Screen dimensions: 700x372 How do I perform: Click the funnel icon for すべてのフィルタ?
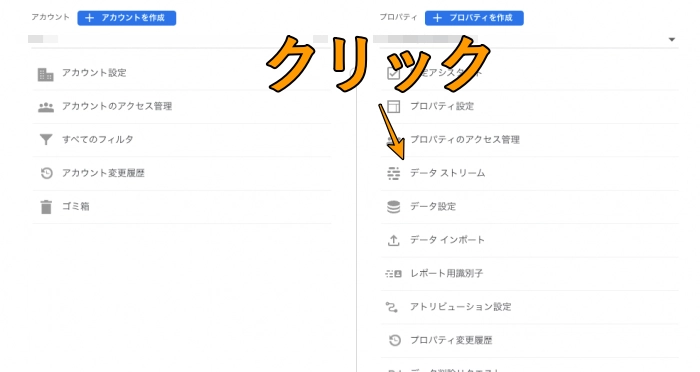[46, 140]
